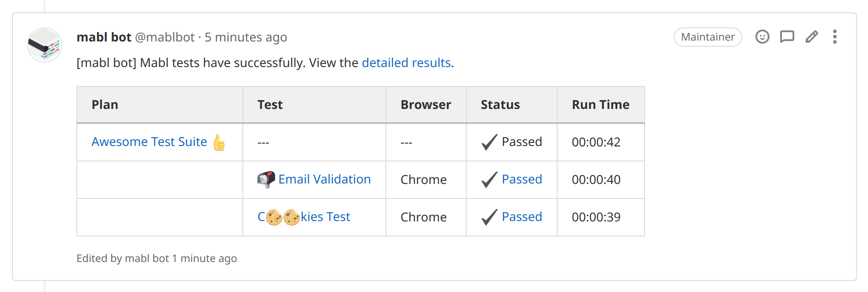Click the 5 minutes ago timestamp
This screenshot has height=292, width=868.
pyautogui.click(x=245, y=37)
